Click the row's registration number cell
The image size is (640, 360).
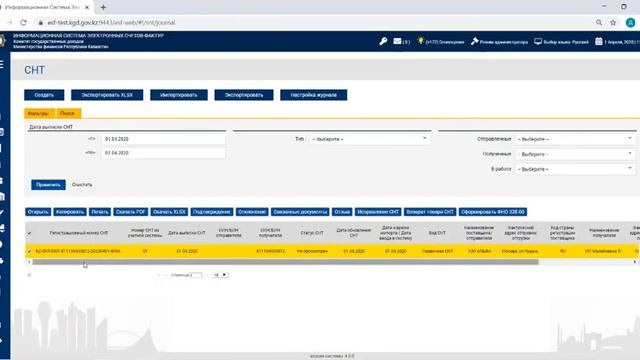(x=79, y=251)
